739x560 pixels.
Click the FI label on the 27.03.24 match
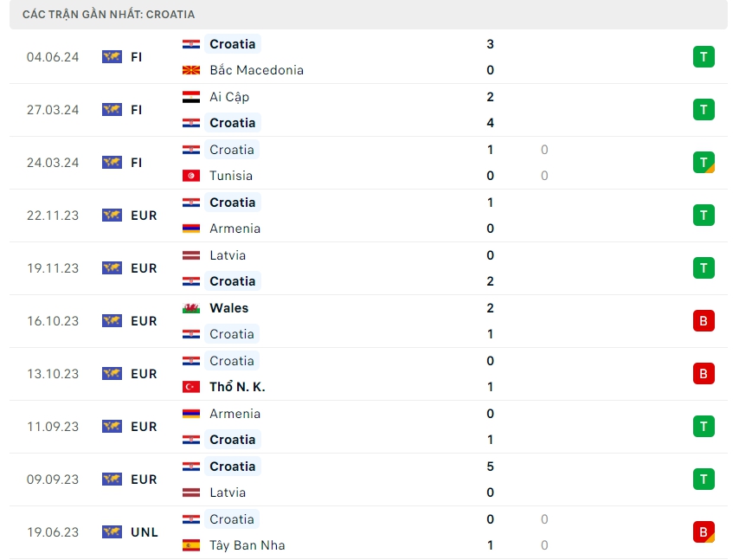pos(137,110)
